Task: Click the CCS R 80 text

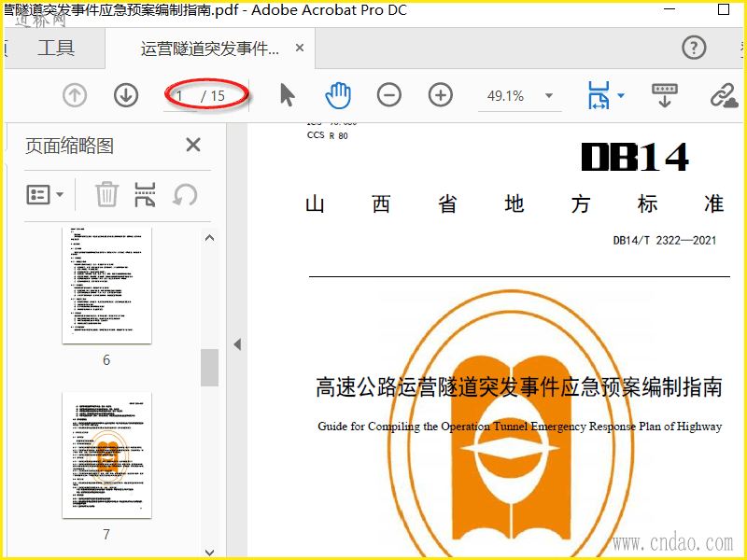Action: [328, 135]
